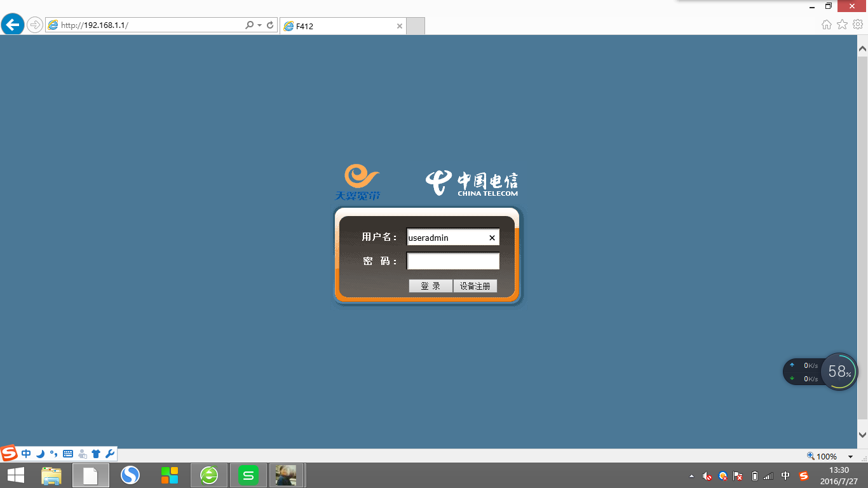Click the 设备注册 device registration button
This screenshot has height=488, width=868.
tap(475, 286)
